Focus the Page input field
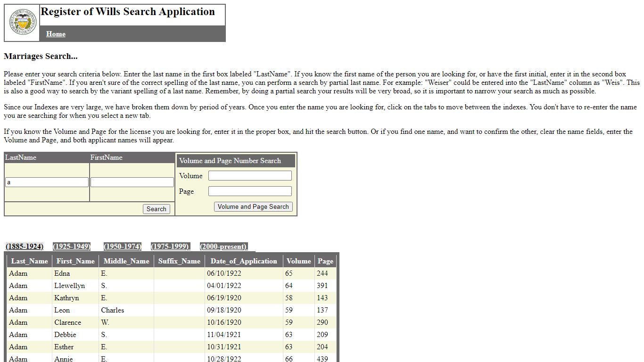Image resolution: width=644 pixels, height=362 pixels. point(250,191)
